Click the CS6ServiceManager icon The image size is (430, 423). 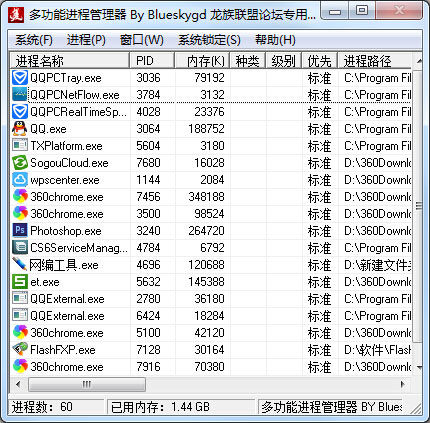pos(20,248)
